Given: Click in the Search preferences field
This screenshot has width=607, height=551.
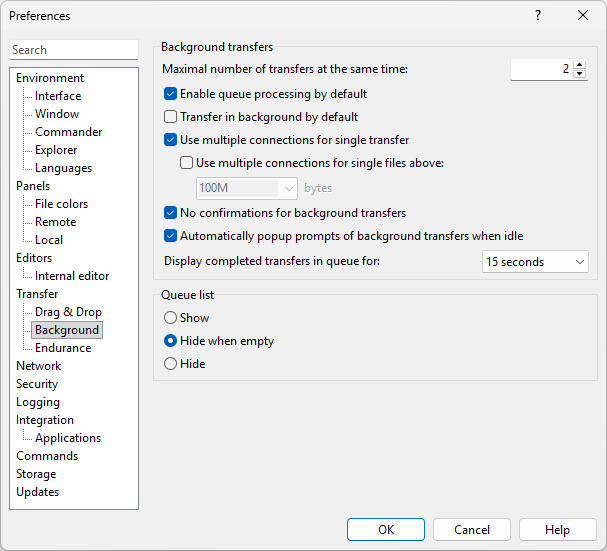Looking at the screenshot, I should tap(74, 50).
